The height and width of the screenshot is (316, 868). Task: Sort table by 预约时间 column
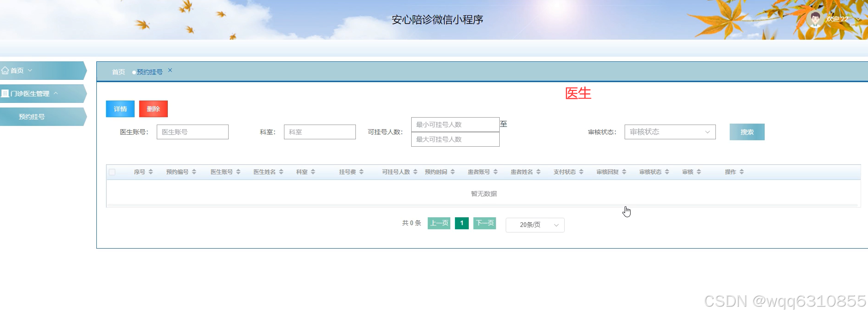[453, 172]
